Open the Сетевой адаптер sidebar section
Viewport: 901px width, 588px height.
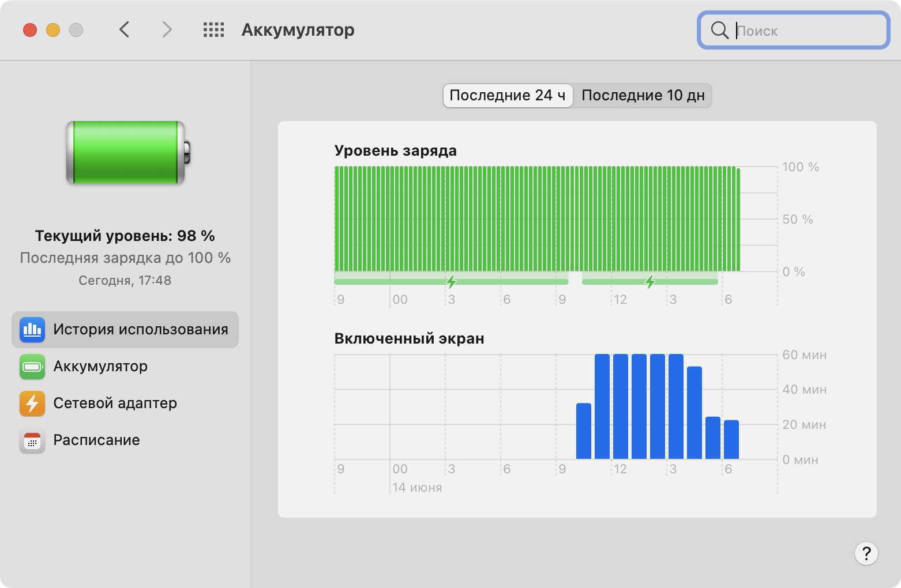(x=115, y=404)
